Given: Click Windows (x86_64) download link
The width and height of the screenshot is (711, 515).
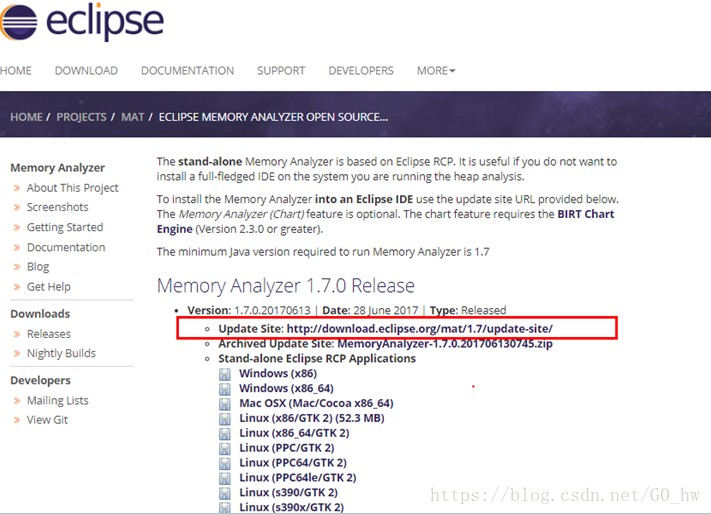Looking at the screenshot, I should coord(287,389).
